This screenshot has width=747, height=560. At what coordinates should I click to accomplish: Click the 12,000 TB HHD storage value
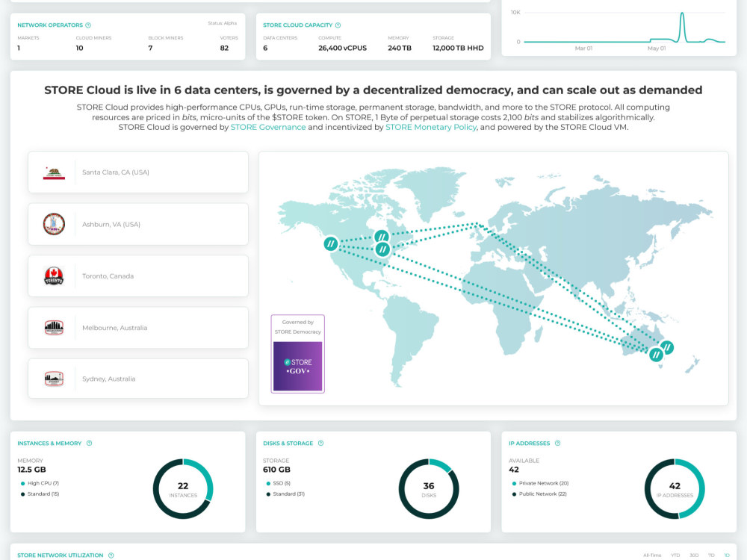(458, 48)
